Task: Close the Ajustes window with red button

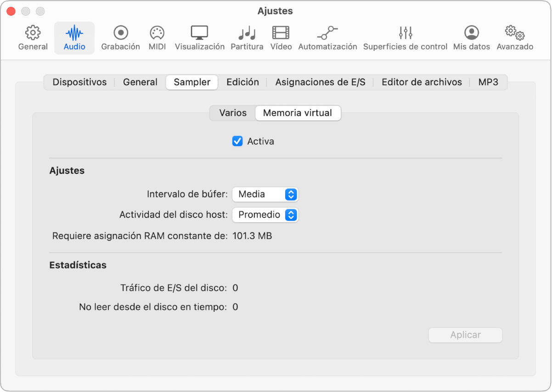Action: coord(11,11)
